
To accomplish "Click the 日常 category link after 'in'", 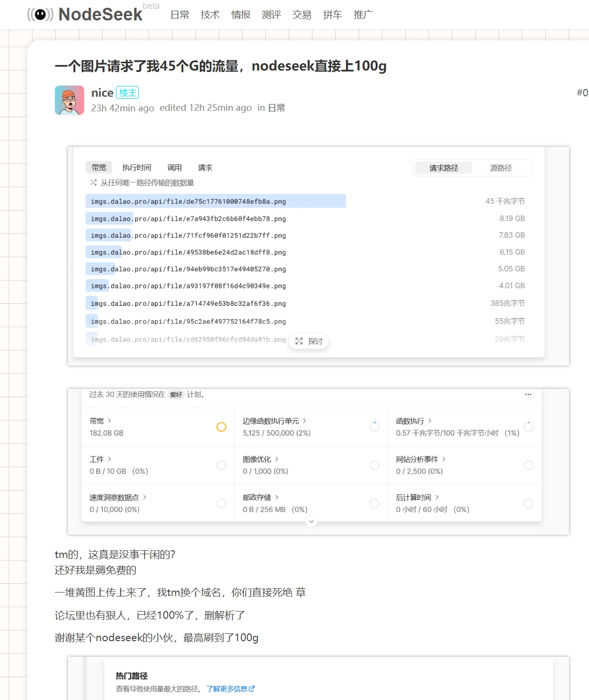I will [277, 108].
